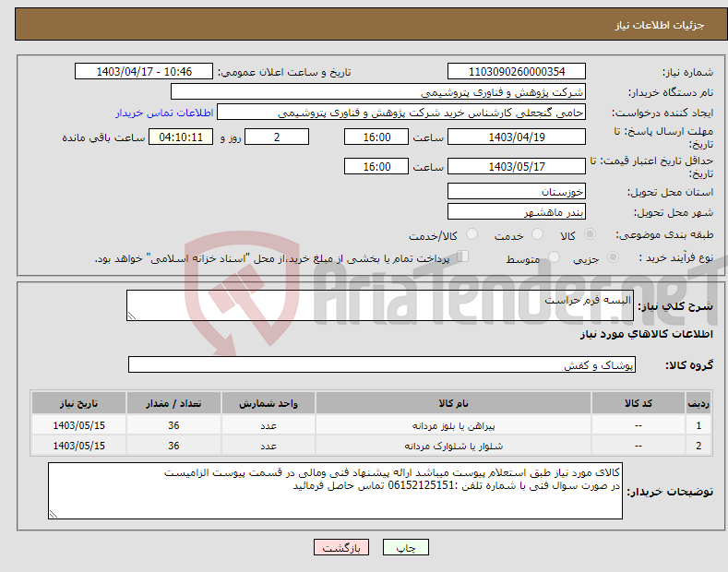Click the requester field حامی گنجعلی
The width and height of the screenshot is (728, 572).
(x=401, y=113)
